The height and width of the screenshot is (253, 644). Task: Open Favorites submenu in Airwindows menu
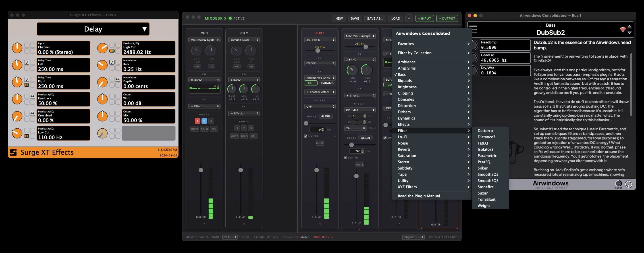432,44
